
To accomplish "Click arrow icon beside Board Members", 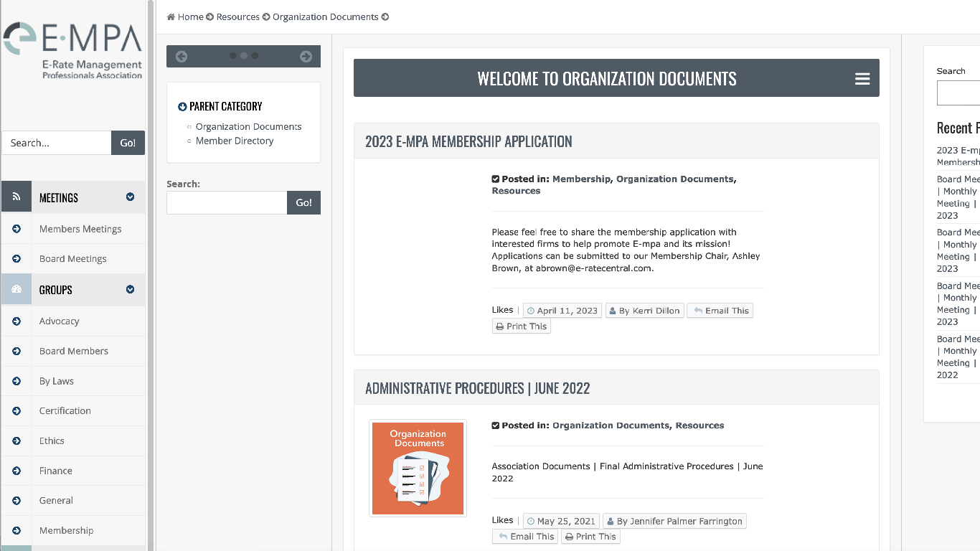I will tap(17, 351).
